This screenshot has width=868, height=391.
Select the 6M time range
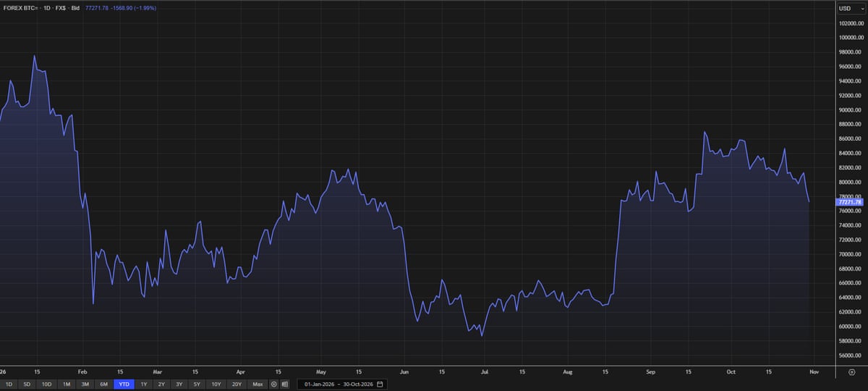(x=103, y=384)
